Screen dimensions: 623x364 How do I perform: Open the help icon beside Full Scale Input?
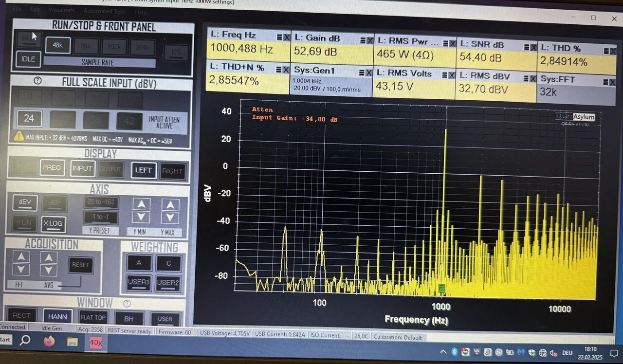[38, 81]
